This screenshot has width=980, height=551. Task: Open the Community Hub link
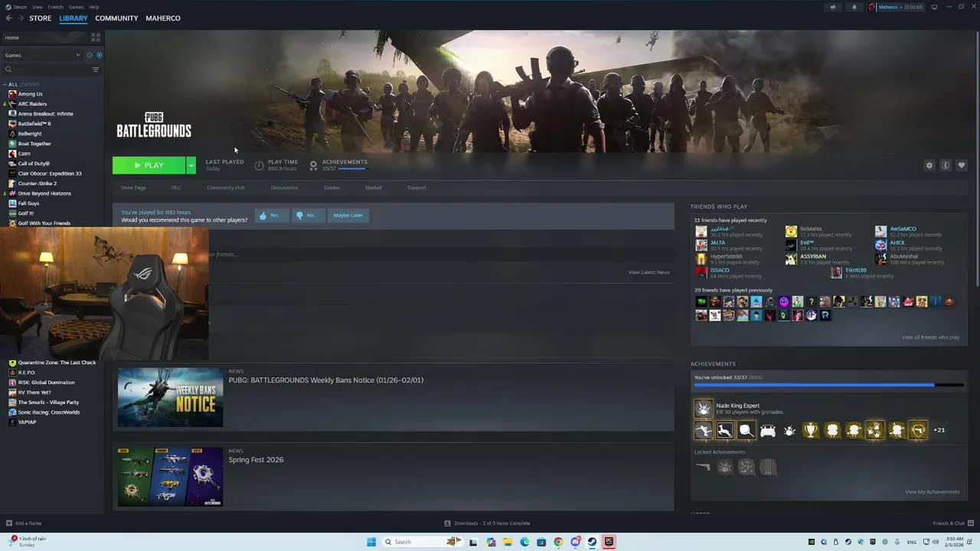tap(226, 187)
